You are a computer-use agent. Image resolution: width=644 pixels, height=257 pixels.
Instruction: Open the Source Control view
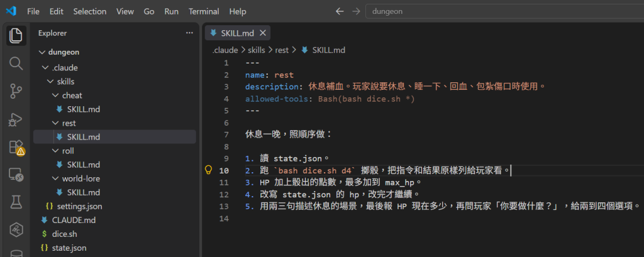[x=16, y=91]
